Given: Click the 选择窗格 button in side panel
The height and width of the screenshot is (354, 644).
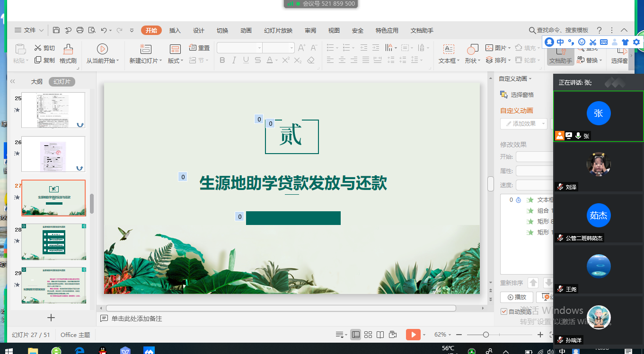Looking at the screenshot, I should click(517, 95).
